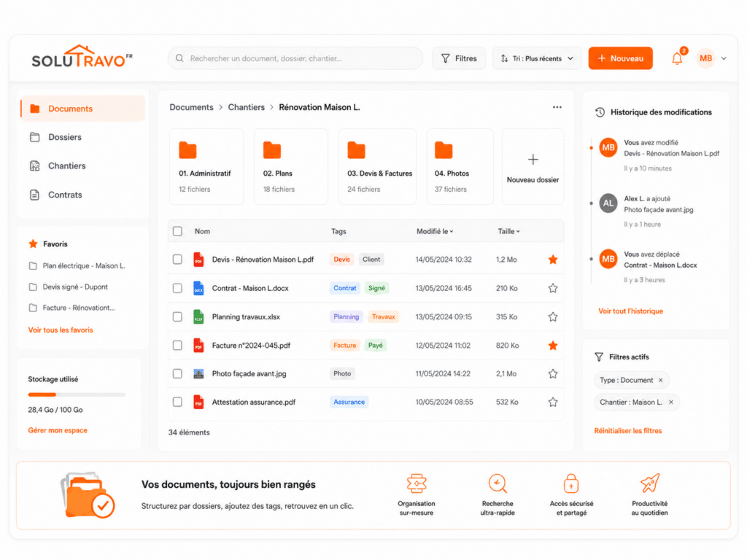Open the 02. Plans folder

290,167
